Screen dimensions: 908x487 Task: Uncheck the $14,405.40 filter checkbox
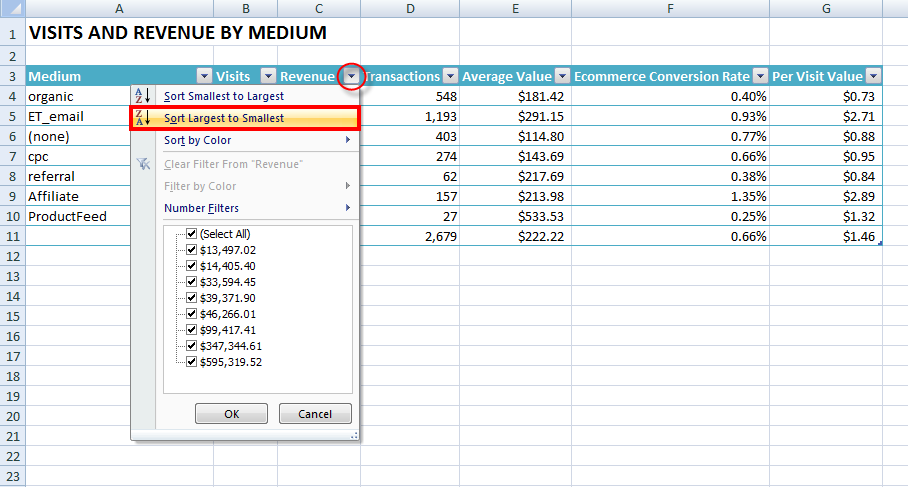pos(192,266)
